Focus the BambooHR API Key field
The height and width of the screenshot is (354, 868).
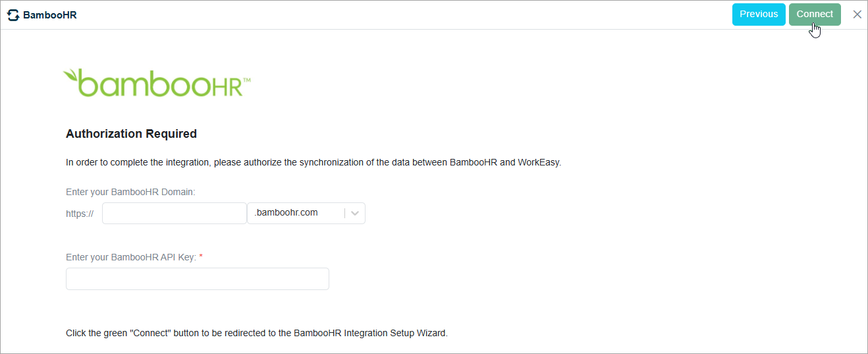point(198,279)
